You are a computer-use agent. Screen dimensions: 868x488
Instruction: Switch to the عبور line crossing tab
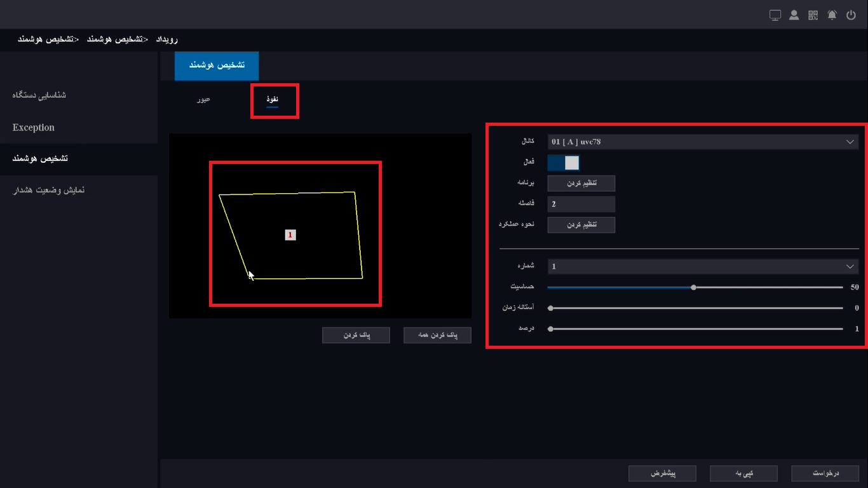(x=203, y=100)
